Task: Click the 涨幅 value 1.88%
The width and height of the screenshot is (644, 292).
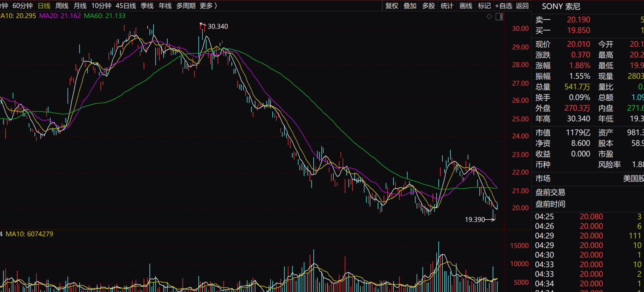Action: (x=580, y=66)
